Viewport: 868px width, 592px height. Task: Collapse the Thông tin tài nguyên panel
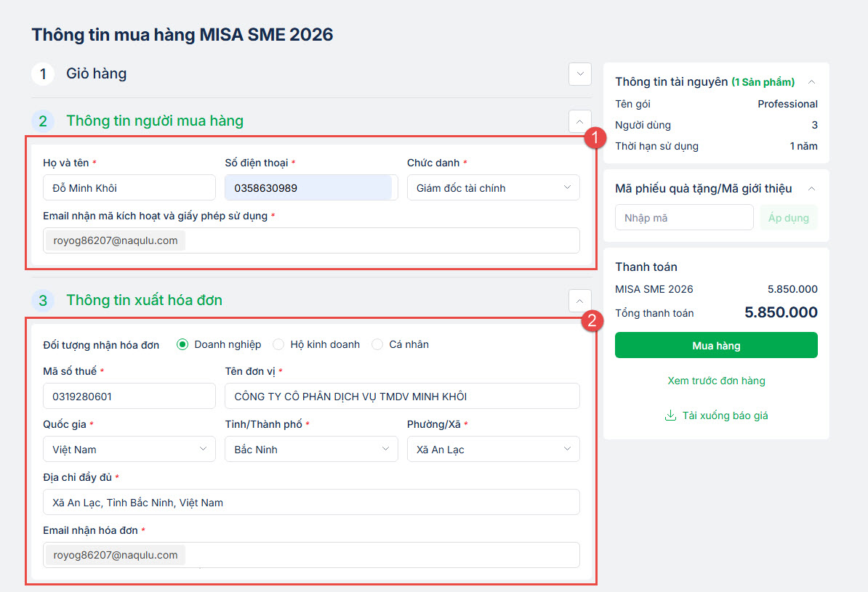[x=812, y=82]
